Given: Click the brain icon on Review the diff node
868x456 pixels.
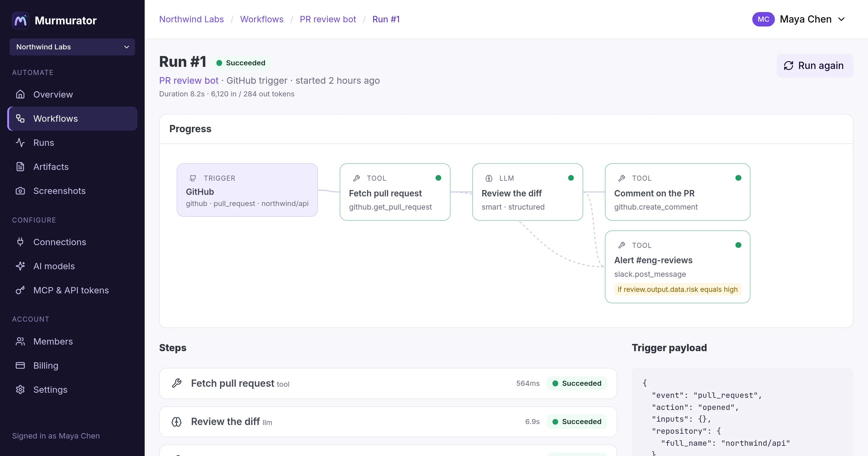Looking at the screenshot, I should (x=489, y=178).
